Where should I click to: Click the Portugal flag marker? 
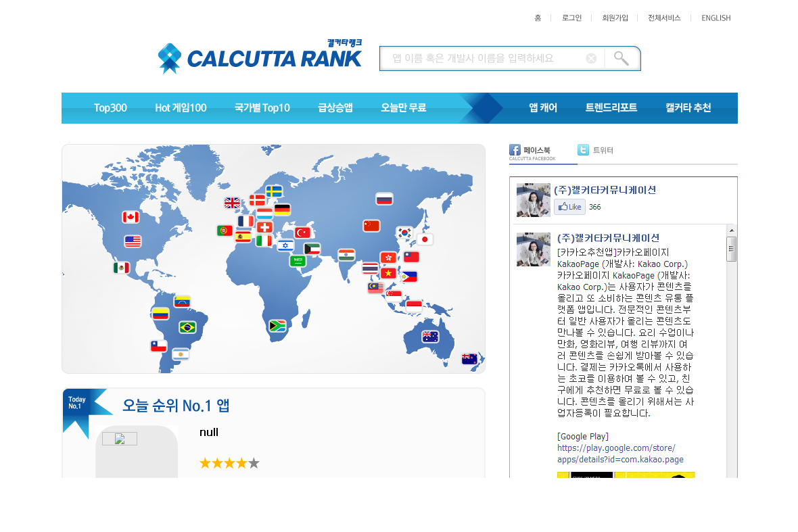tap(225, 231)
